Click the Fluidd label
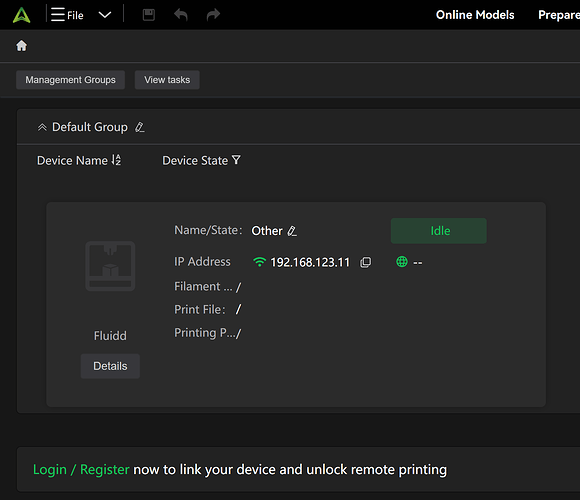 coord(110,336)
